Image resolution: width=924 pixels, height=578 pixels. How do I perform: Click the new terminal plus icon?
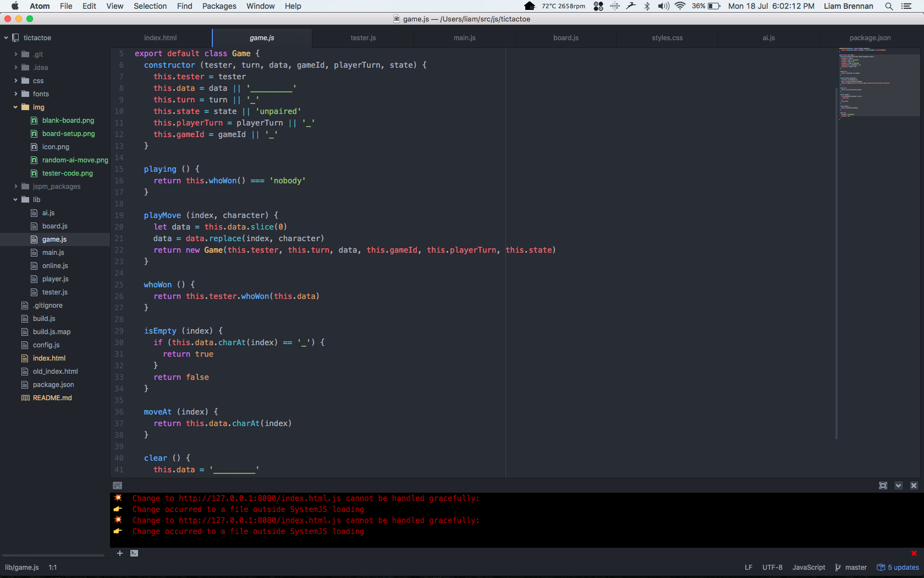click(x=119, y=553)
